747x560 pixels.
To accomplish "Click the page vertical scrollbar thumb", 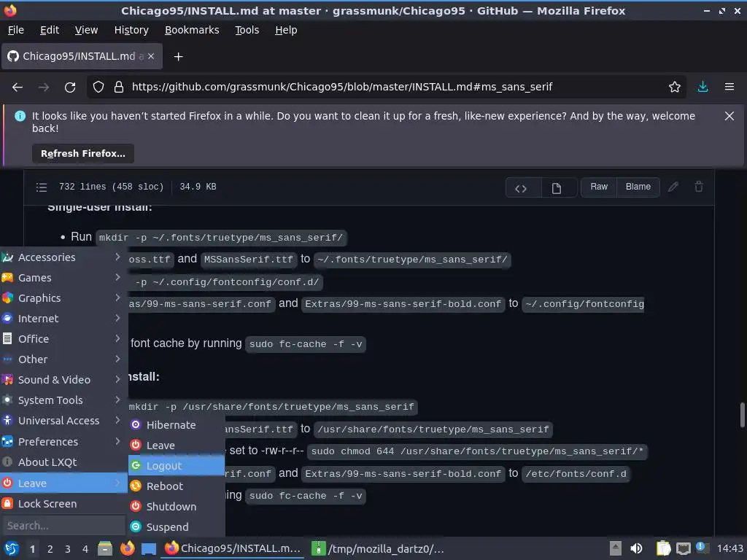I will pos(742,415).
